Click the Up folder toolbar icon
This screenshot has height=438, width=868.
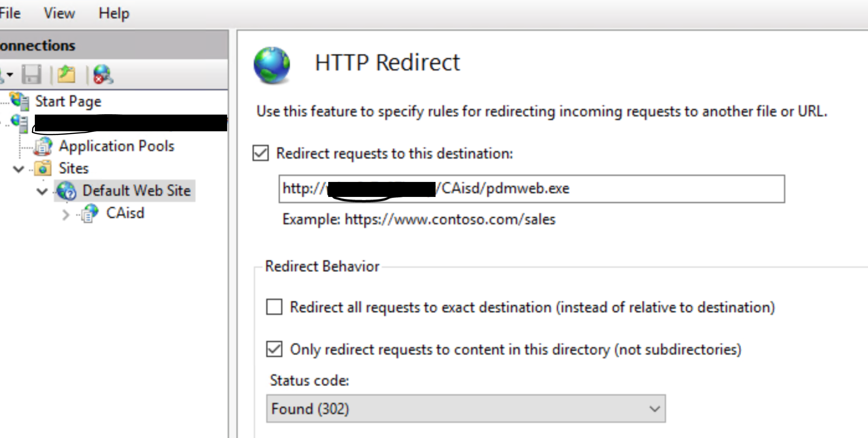[66, 74]
